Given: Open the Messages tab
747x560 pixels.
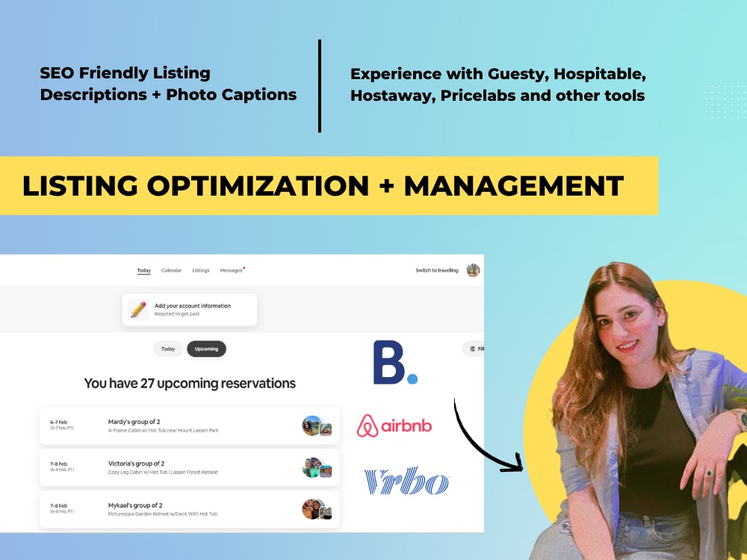Looking at the screenshot, I should [x=232, y=270].
